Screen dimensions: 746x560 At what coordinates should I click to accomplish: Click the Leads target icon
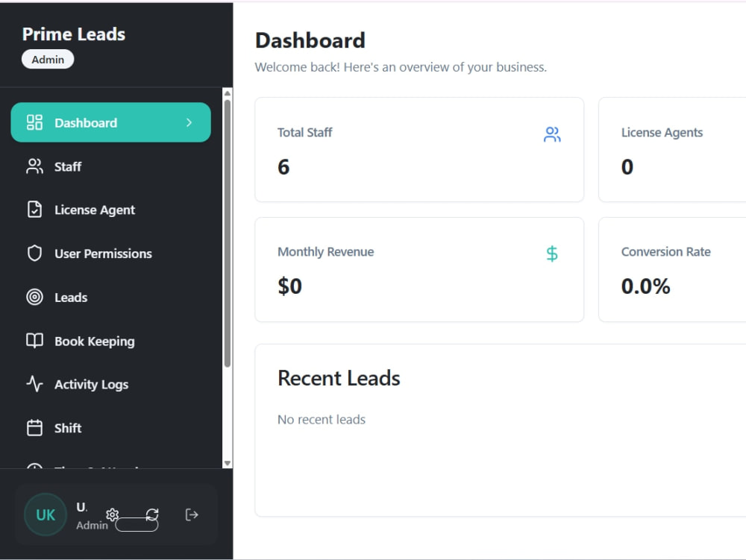click(x=34, y=297)
